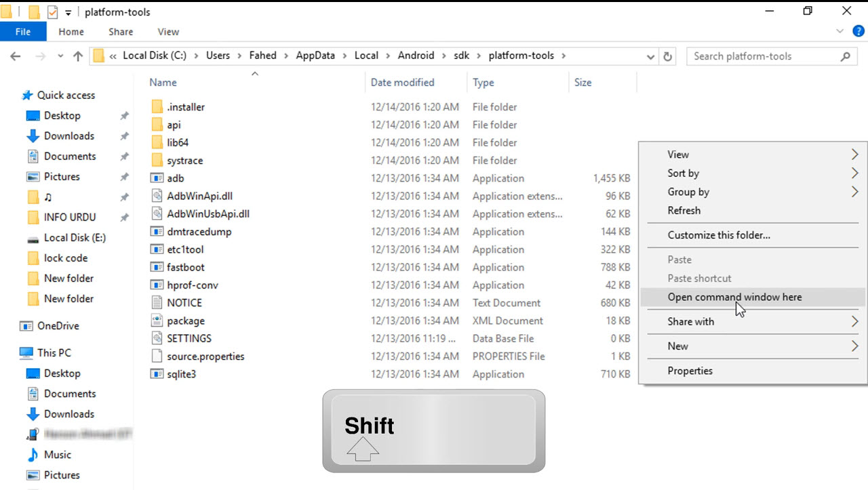Select the sqlite3 application icon
This screenshot has height=490, width=868.
coord(157,374)
